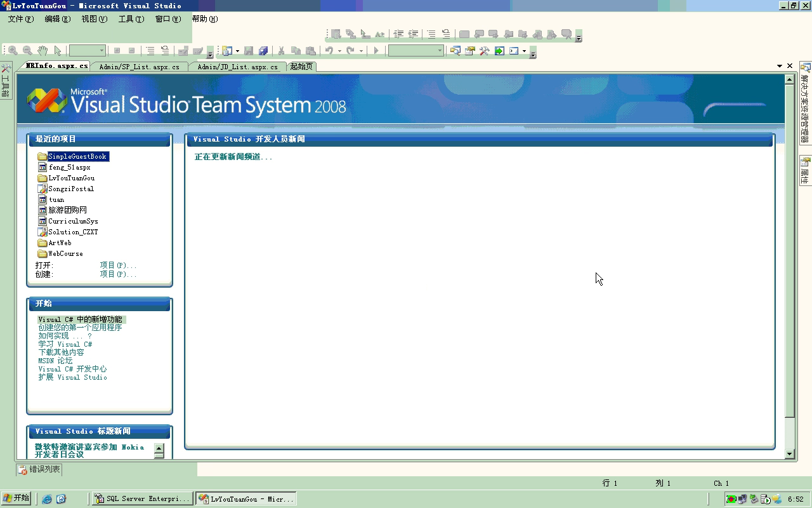The image size is (812, 508).
Task: Click the toggle bookmark icon in text toolbar
Action: coord(464,34)
